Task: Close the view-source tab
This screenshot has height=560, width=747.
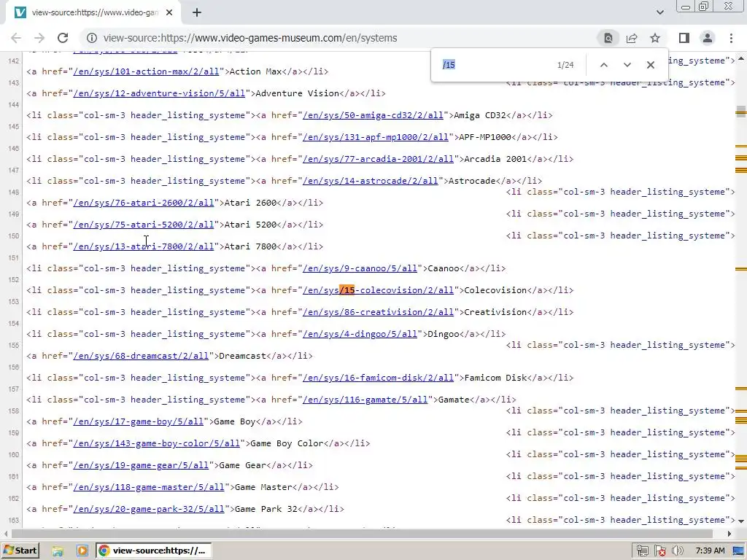Action: (169, 13)
